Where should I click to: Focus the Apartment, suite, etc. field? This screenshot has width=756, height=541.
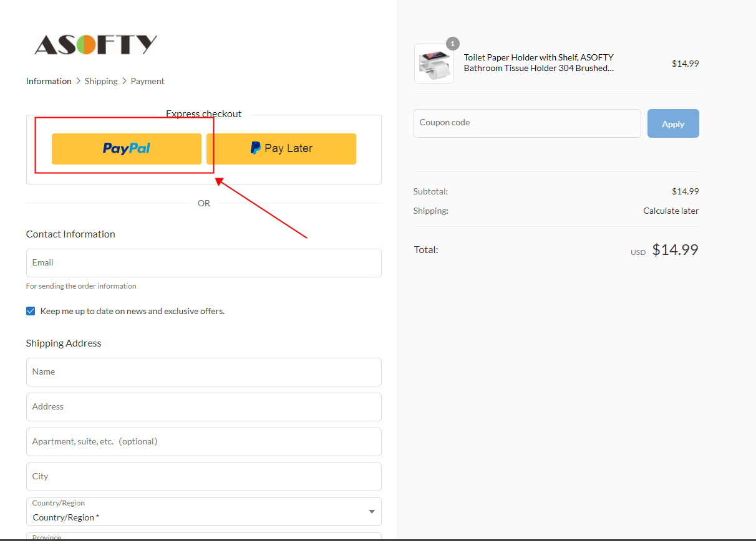(x=204, y=442)
